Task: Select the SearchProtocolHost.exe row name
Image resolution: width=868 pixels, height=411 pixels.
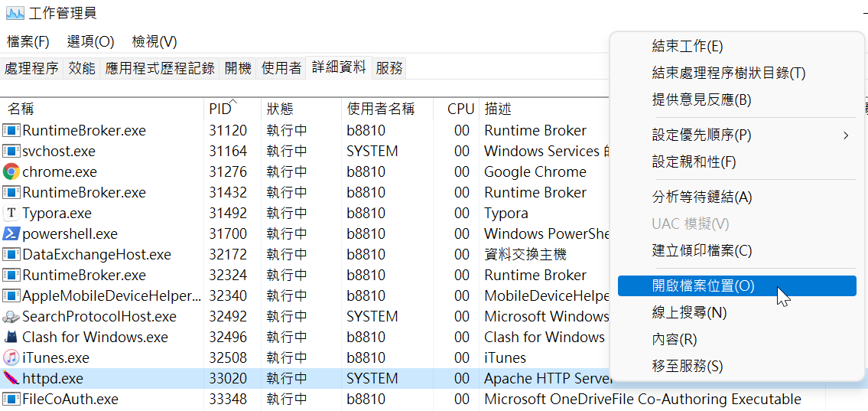Action: 99,317
